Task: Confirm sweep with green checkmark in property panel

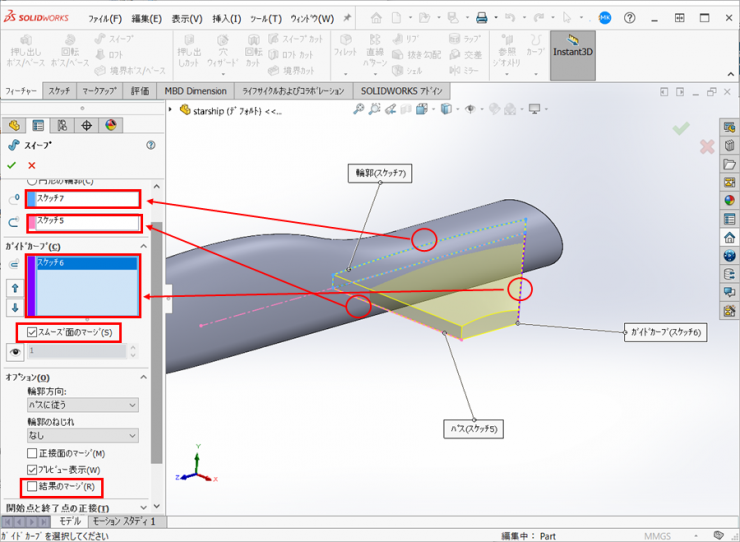Action: pos(12,165)
